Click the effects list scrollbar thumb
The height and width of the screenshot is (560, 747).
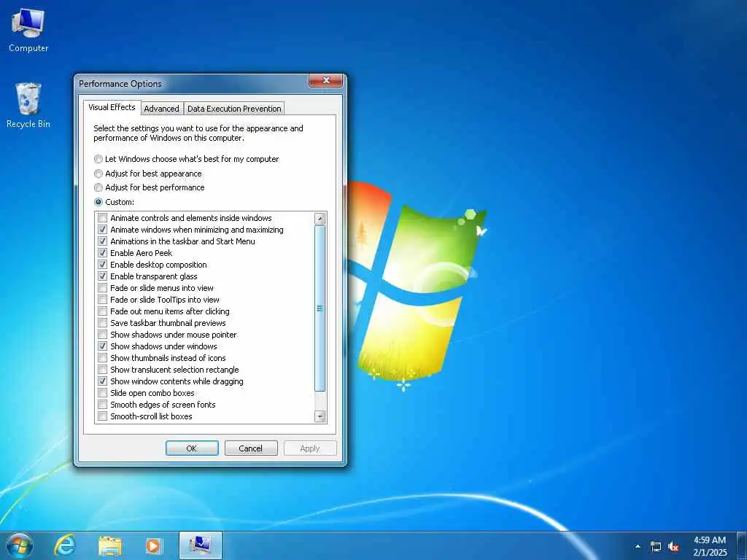[320, 308]
